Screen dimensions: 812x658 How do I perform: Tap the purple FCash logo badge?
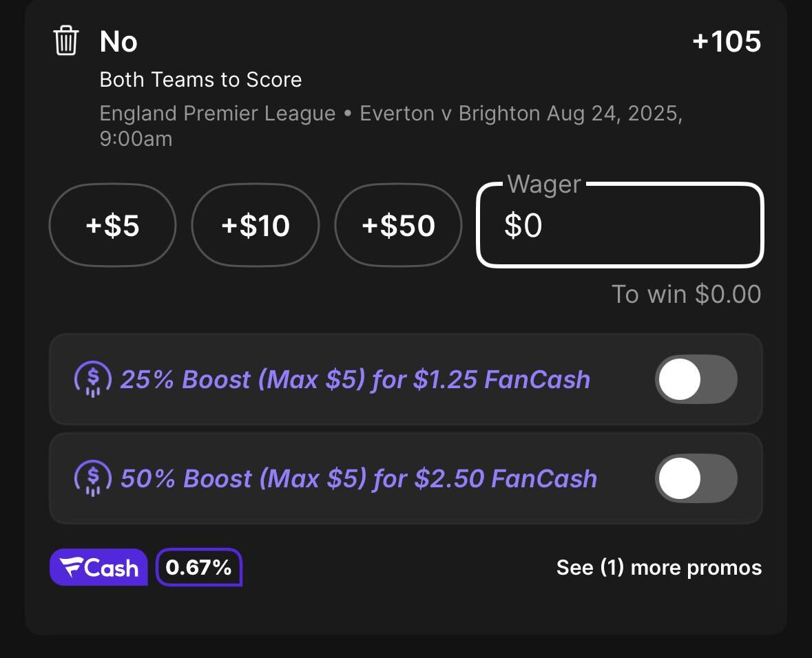pos(98,567)
